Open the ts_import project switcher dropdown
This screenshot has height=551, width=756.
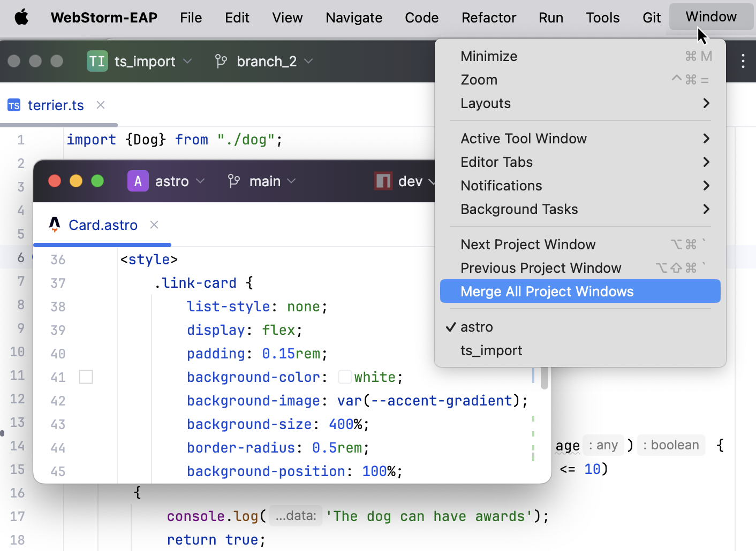point(188,61)
